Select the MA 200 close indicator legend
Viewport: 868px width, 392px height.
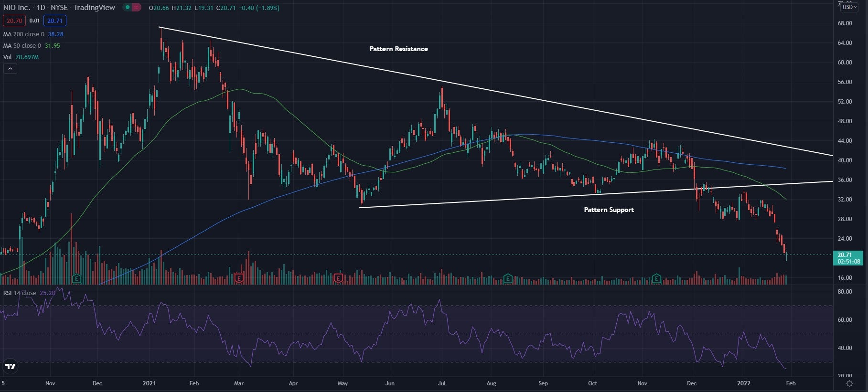pyautogui.click(x=33, y=34)
